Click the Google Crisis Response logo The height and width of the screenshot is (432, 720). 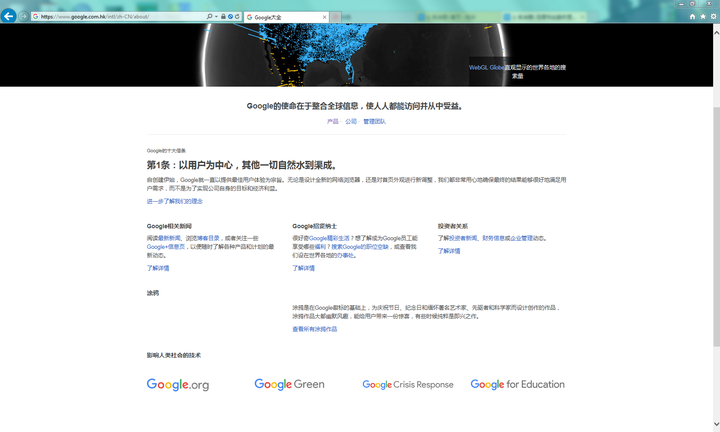click(408, 385)
